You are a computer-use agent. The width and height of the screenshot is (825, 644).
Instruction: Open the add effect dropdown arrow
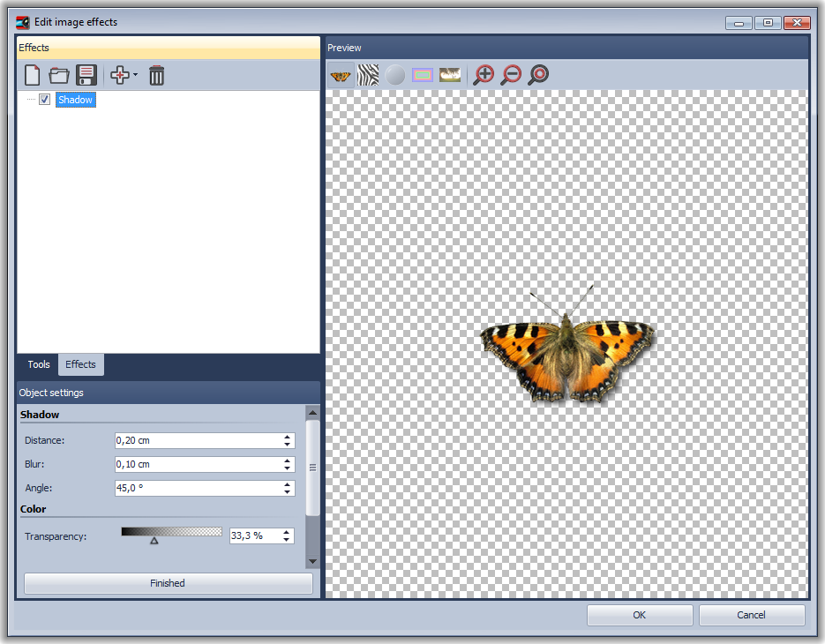(135, 76)
